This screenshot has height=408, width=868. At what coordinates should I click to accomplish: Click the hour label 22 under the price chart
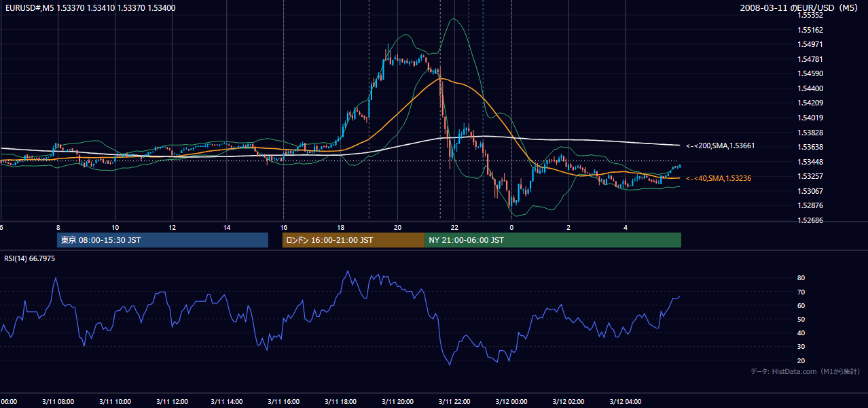(454, 228)
